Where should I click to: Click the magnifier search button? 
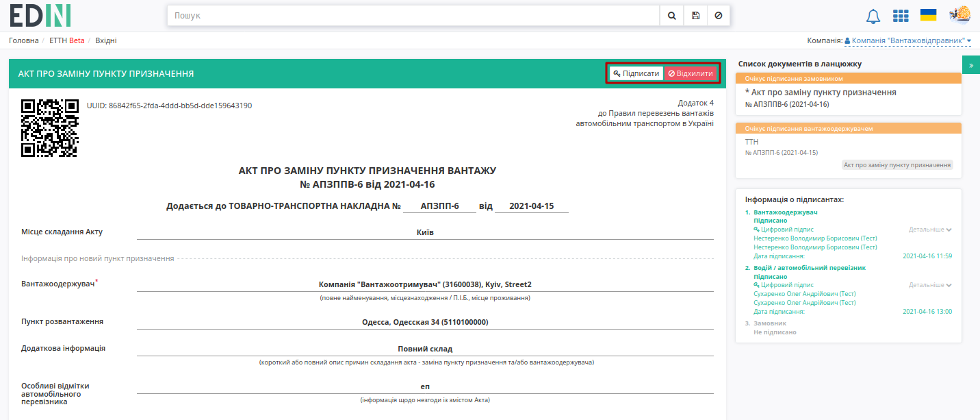[671, 15]
